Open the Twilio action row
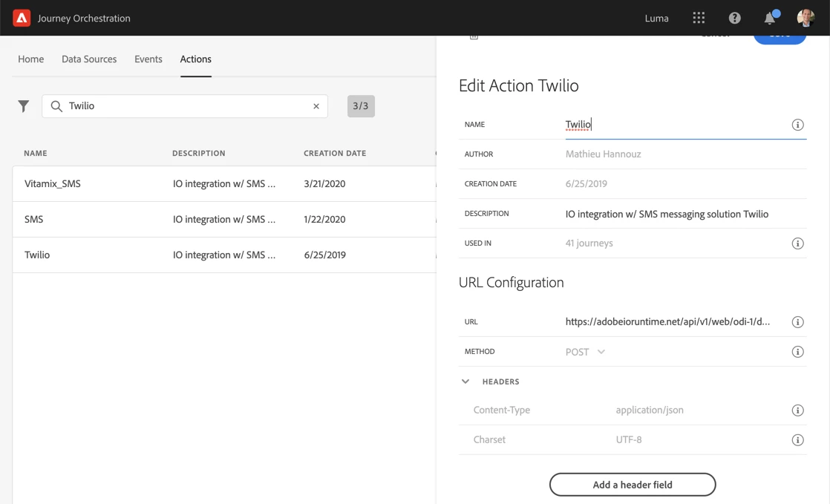This screenshot has width=830, height=504. [x=224, y=255]
